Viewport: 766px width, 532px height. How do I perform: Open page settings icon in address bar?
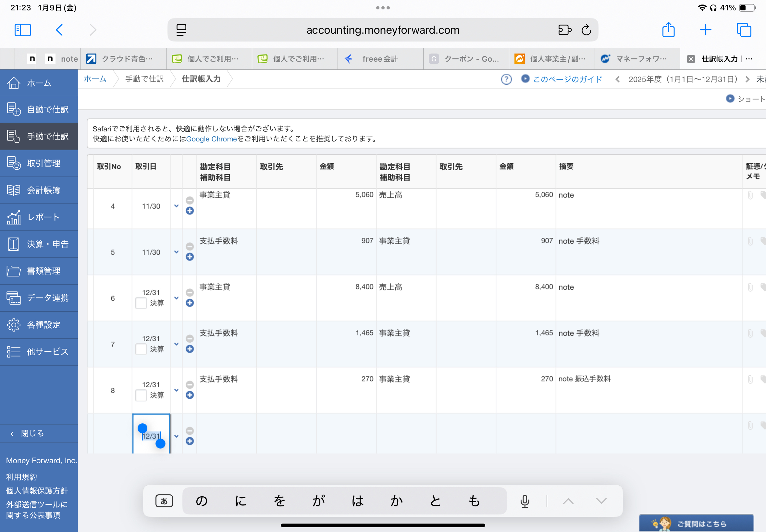(181, 30)
